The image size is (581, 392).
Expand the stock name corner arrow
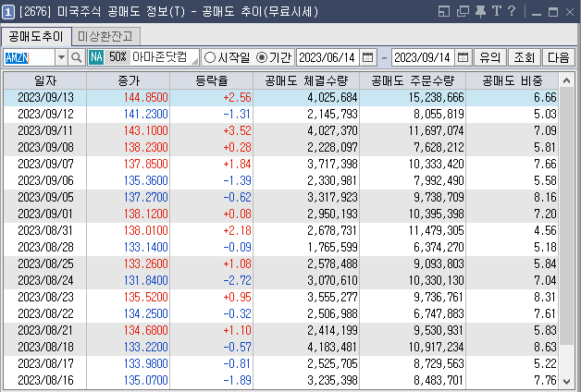click(x=195, y=62)
